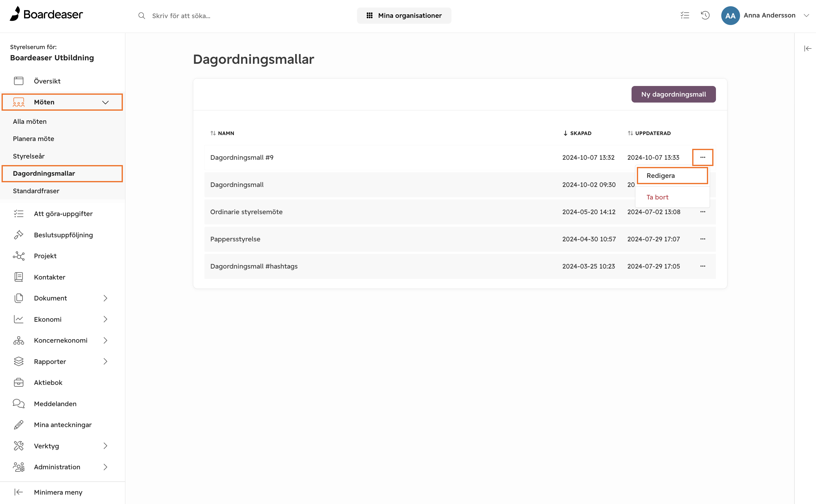Expand the Ekonomi chevron
Viewport: 816px width, 504px height.
tap(105, 319)
